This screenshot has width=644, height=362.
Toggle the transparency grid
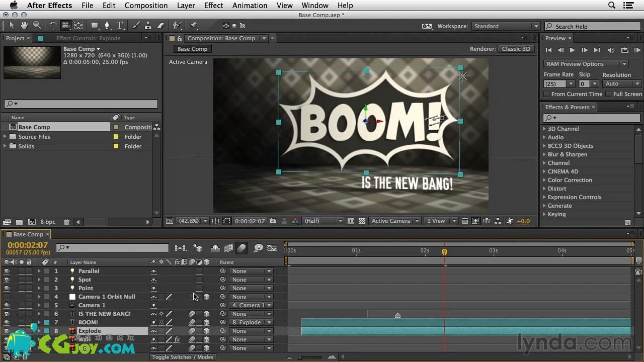362,221
